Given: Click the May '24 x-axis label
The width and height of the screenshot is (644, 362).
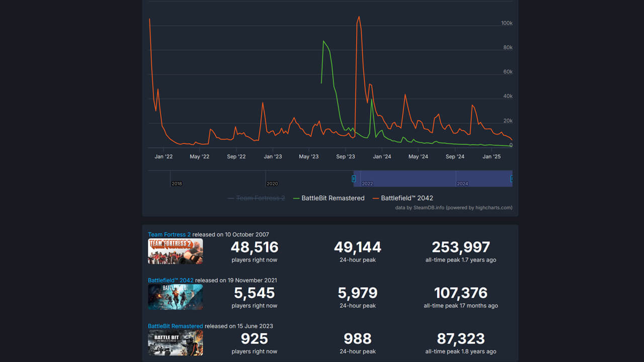Looking at the screenshot, I should click(x=418, y=156).
